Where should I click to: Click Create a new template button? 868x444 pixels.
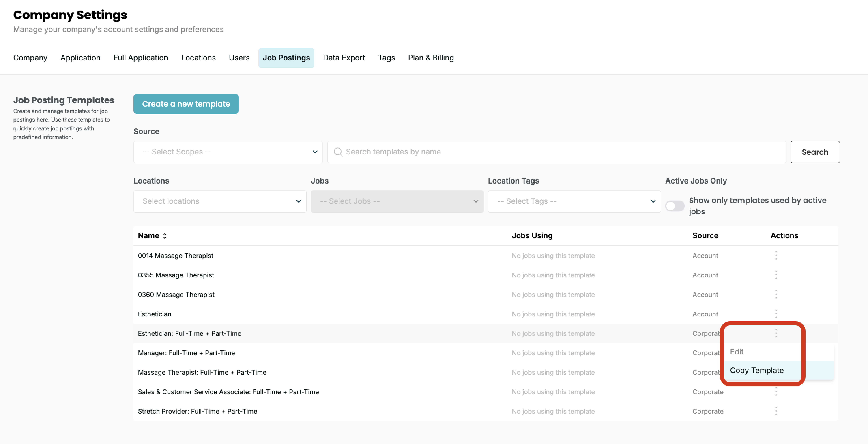click(186, 104)
